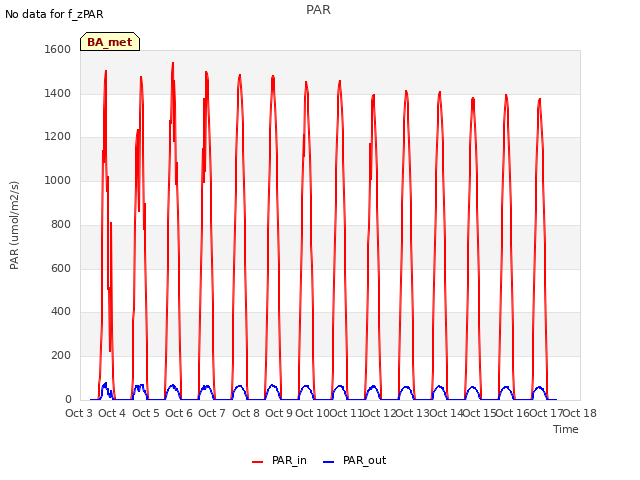This screenshot has width=640, height=480.
Task: Click the 1600 y-axis tick label
Action: [x=58, y=49]
